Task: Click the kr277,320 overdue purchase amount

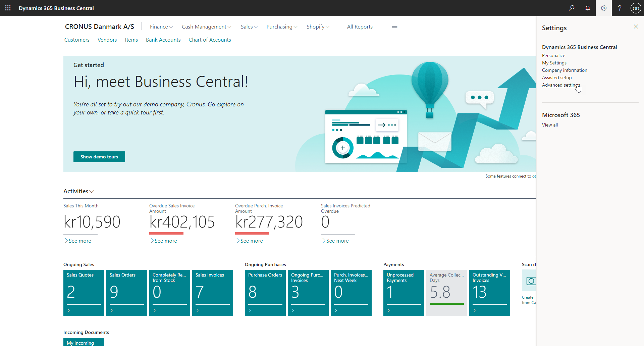Action: (x=269, y=222)
